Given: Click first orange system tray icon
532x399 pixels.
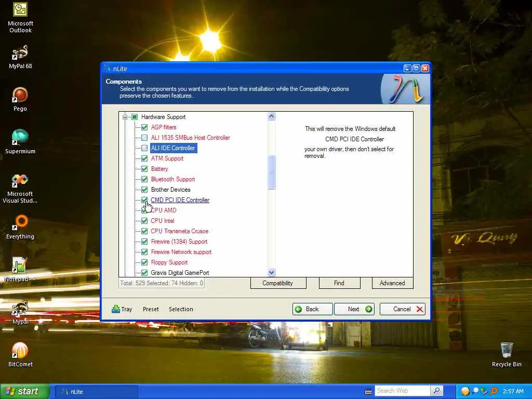Looking at the screenshot, I should [x=465, y=391].
